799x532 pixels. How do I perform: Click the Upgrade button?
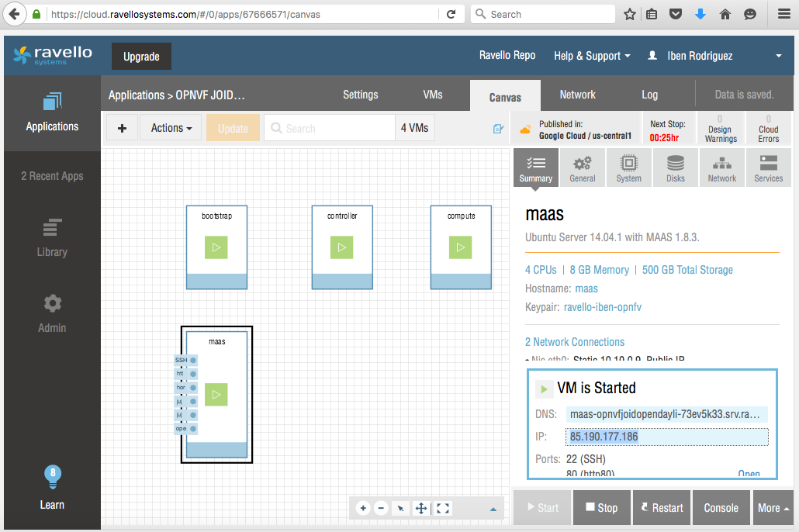141,56
